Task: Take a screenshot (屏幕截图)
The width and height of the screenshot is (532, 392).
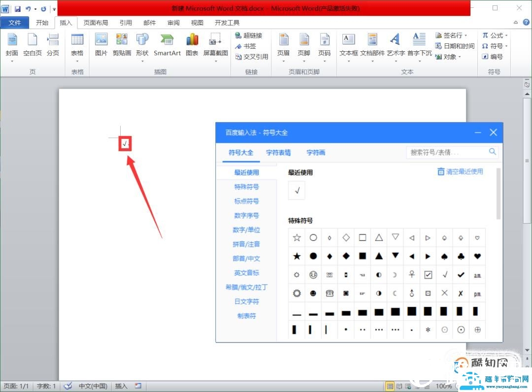Action: pyautogui.click(x=215, y=47)
